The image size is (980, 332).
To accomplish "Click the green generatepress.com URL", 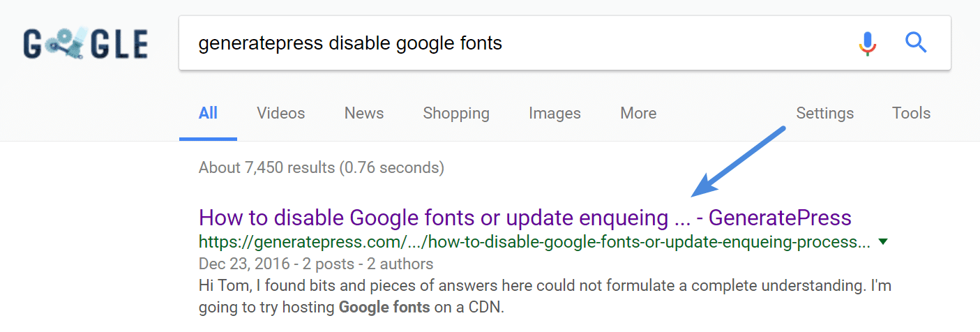I will click(534, 242).
